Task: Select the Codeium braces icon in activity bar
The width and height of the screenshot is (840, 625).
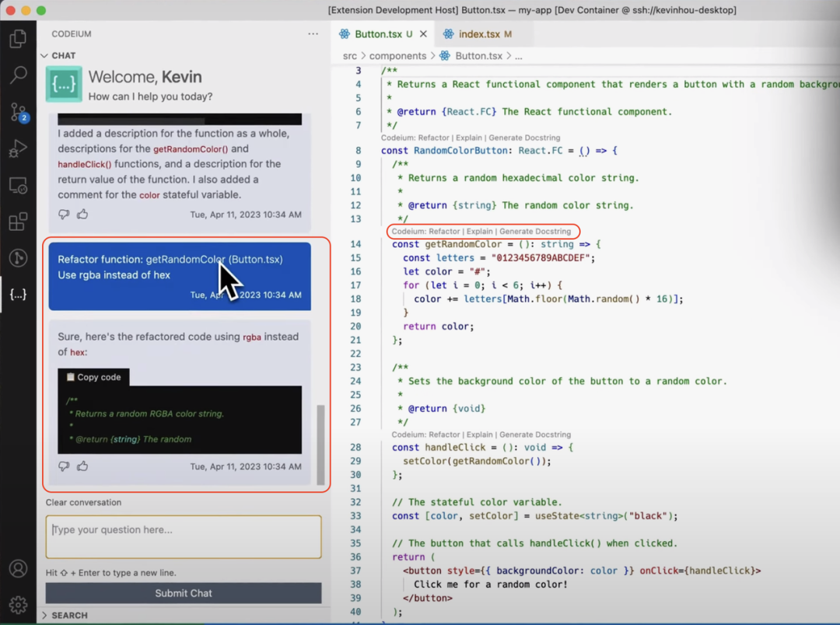Action: pyautogui.click(x=18, y=294)
